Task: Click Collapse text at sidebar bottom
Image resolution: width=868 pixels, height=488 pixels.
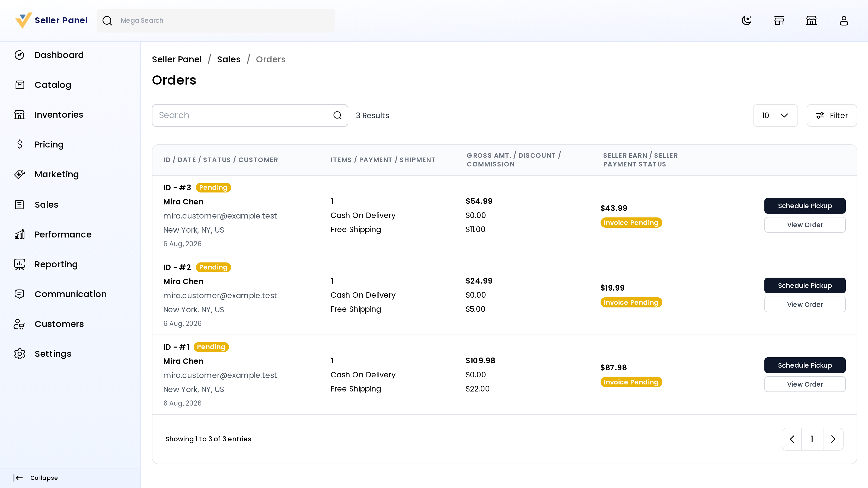Action: [x=44, y=477]
